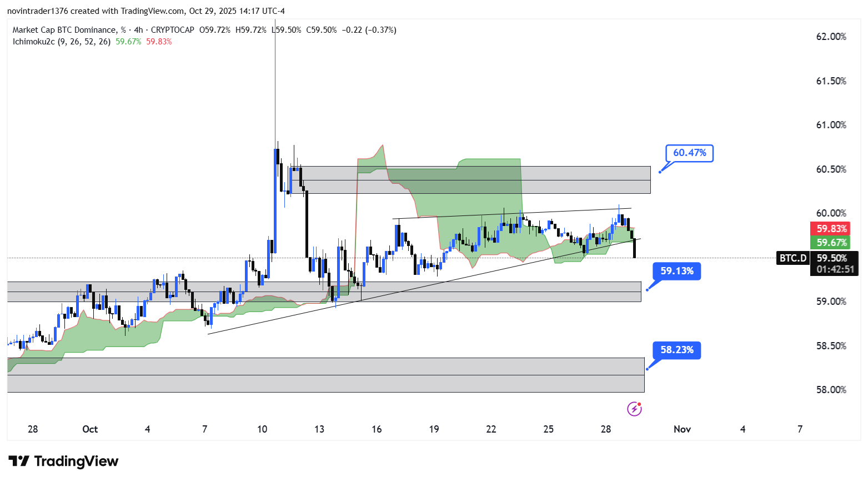Click the black BTC.D symbol tag
The width and height of the screenshot is (868, 482).
792,258
